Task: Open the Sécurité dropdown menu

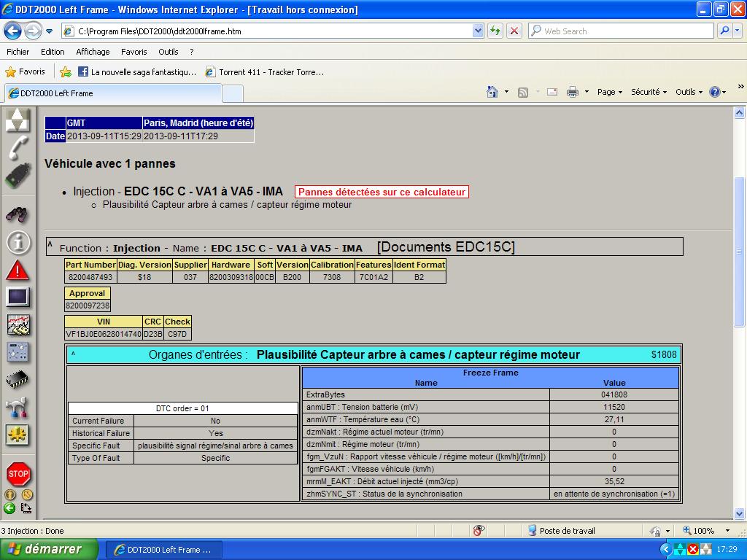Action: coord(649,92)
